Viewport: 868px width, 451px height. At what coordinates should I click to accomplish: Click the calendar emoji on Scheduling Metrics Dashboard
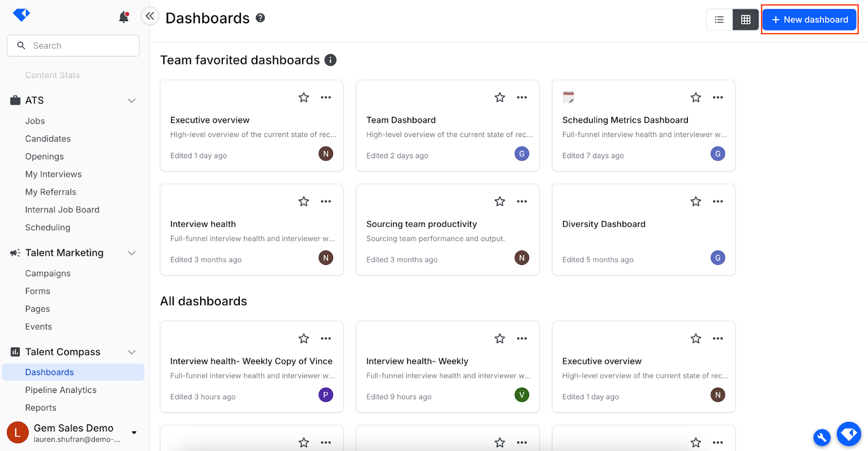569,98
